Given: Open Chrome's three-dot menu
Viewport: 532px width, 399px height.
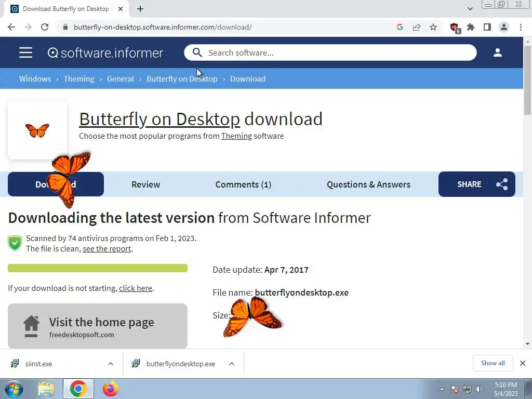Looking at the screenshot, I should (x=521, y=27).
